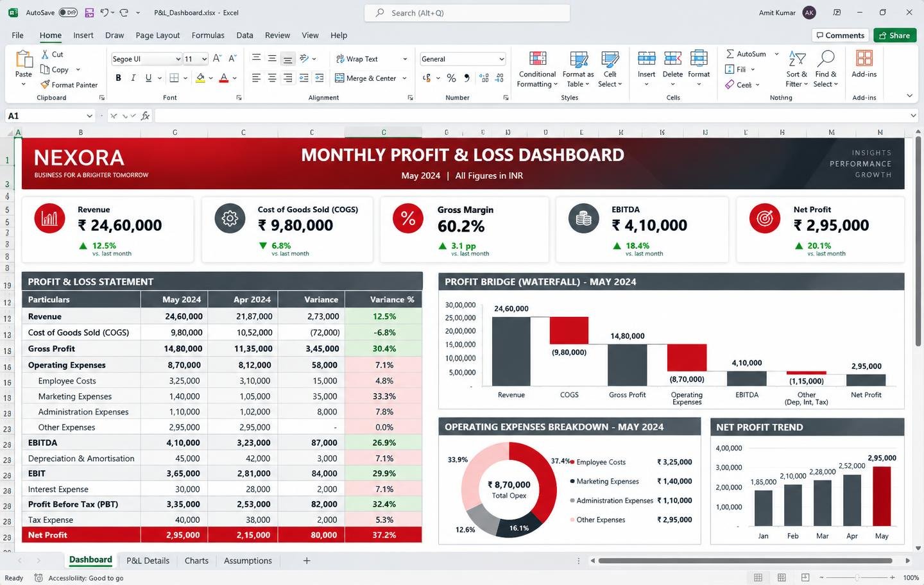Toggle center horizontal alignment
The width and height of the screenshot is (924, 585).
[x=272, y=78]
